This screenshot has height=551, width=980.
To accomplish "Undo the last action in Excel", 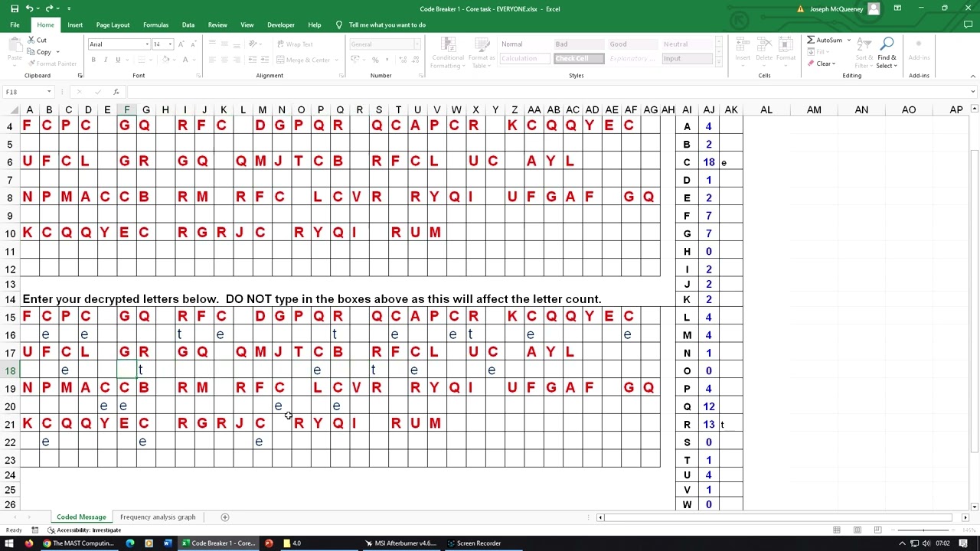I will 29,8.
